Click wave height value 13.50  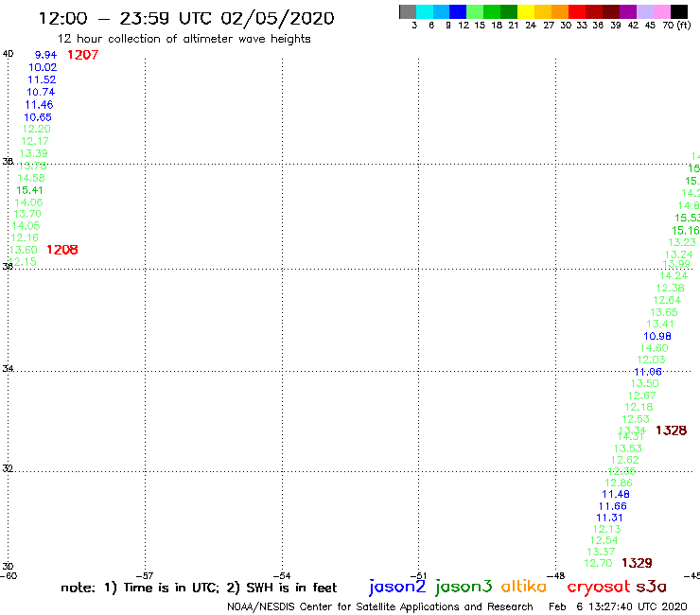(x=644, y=383)
